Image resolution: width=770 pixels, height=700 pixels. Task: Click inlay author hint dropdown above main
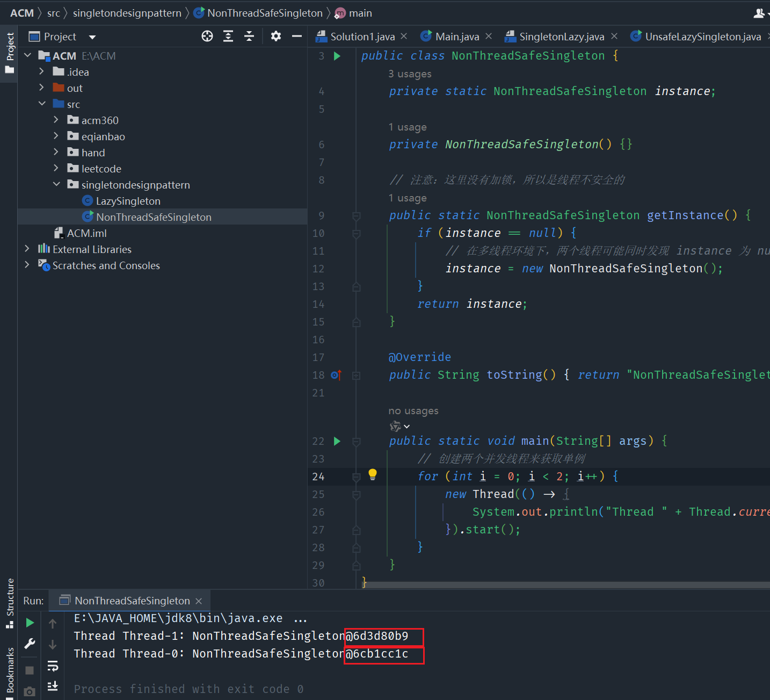pos(400,427)
